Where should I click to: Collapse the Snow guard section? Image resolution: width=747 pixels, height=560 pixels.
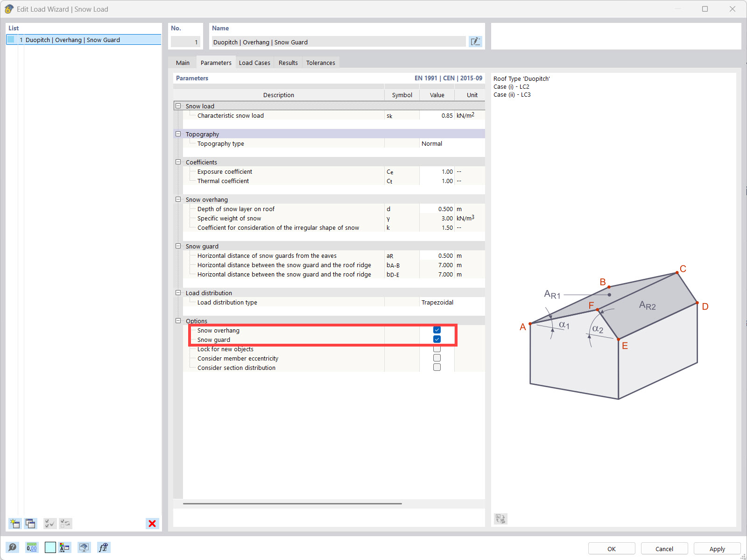(178, 246)
